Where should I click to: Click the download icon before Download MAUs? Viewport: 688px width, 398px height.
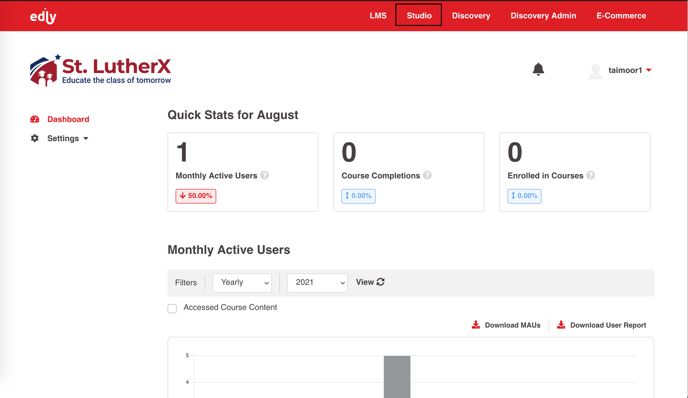[x=476, y=325]
